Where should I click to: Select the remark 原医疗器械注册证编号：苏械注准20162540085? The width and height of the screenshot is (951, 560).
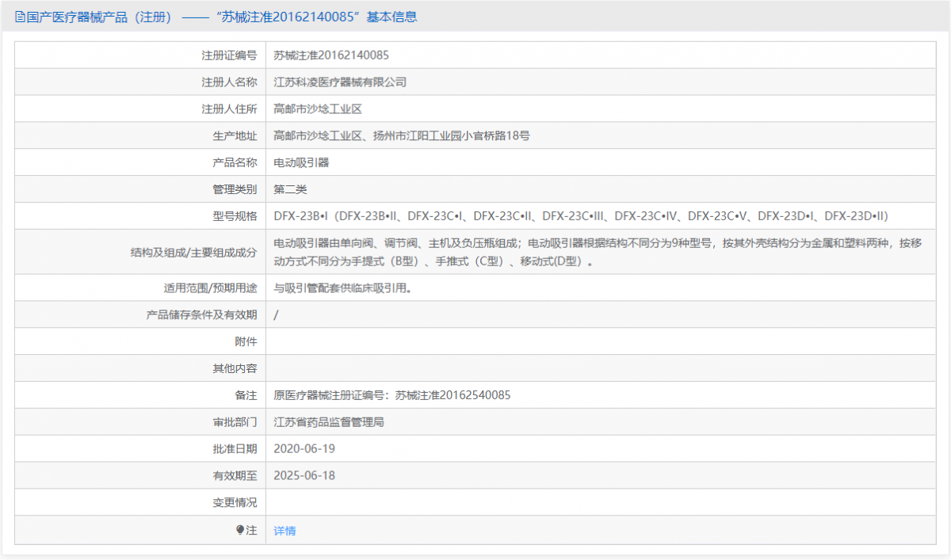(x=392, y=395)
